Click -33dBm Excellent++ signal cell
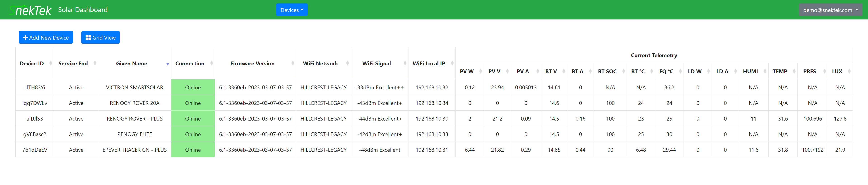This screenshot has width=868, height=185. pyautogui.click(x=380, y=87)
